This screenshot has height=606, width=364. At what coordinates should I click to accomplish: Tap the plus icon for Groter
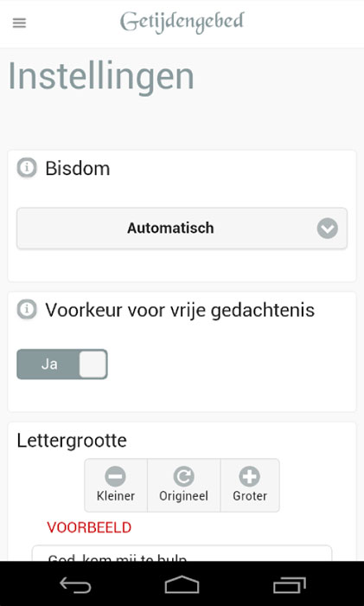click(249, 476)
